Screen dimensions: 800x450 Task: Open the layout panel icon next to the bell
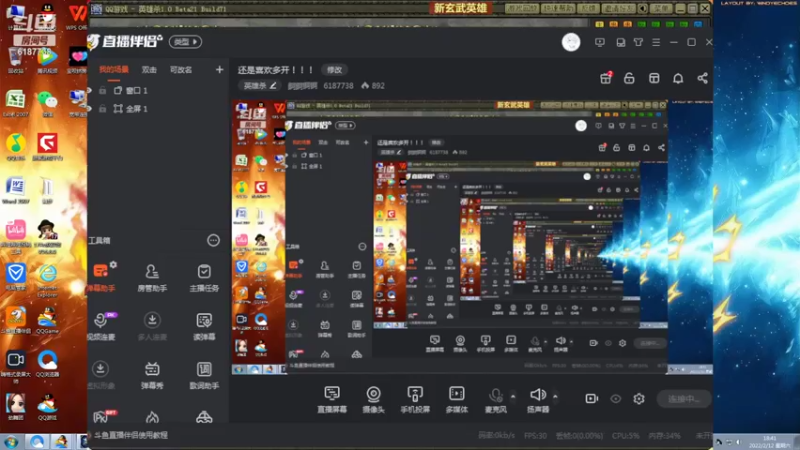pyautogui.click(x=654, y=78)
